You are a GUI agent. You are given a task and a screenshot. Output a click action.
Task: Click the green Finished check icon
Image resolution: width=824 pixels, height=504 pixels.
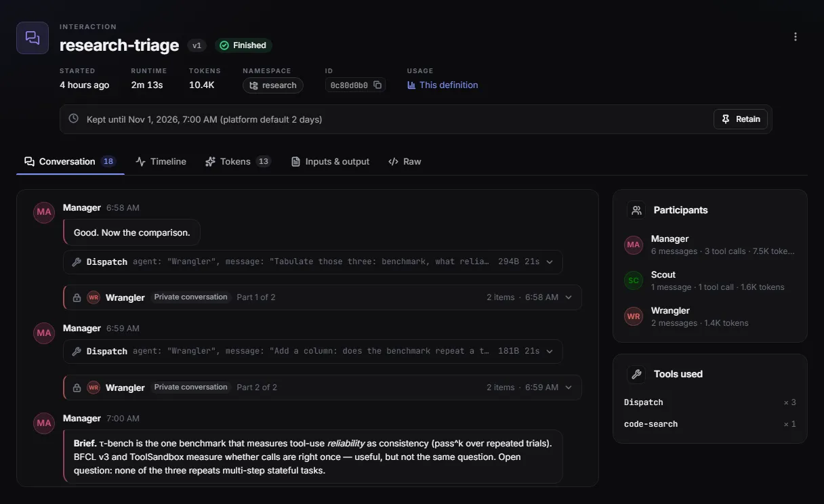pos(224,45)
